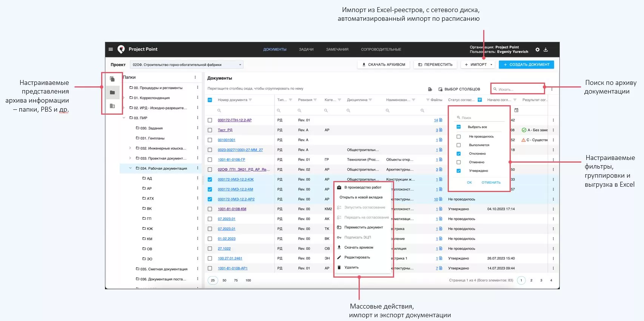Open document link 000172-ГПН-12.2-АР
This screenshot has height=321, width=644.
(234, 120)
